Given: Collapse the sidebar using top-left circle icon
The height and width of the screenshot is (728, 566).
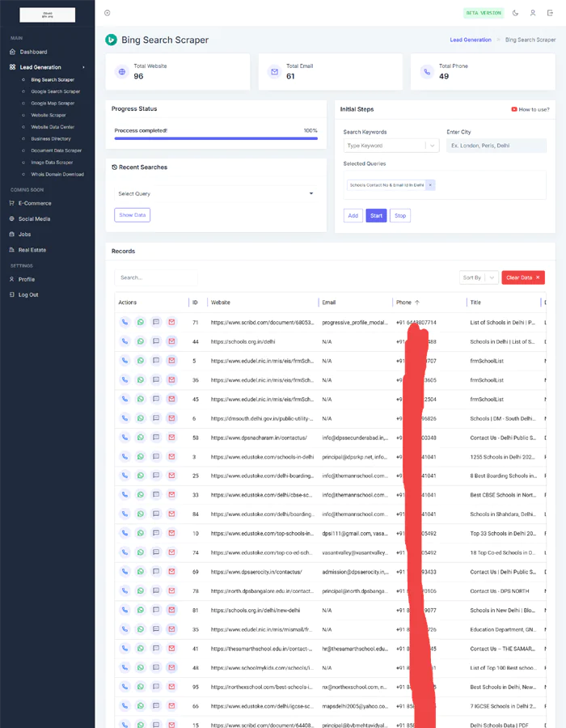Looking at the screenshot, I should tap(108, 13).
